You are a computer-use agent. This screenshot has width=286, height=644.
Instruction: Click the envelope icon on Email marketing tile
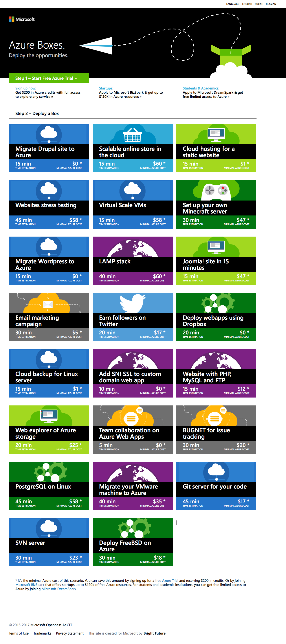[48, 304]
